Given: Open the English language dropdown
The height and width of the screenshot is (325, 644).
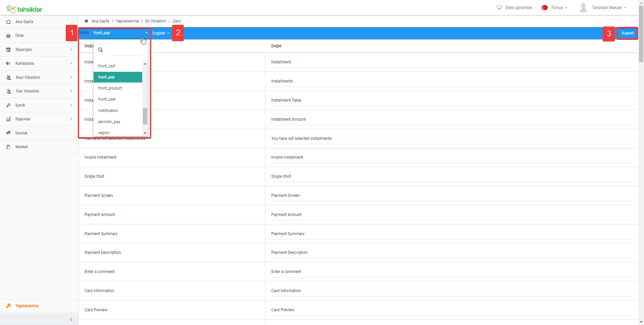Looking at the screenshot, I should click(161, 33).
